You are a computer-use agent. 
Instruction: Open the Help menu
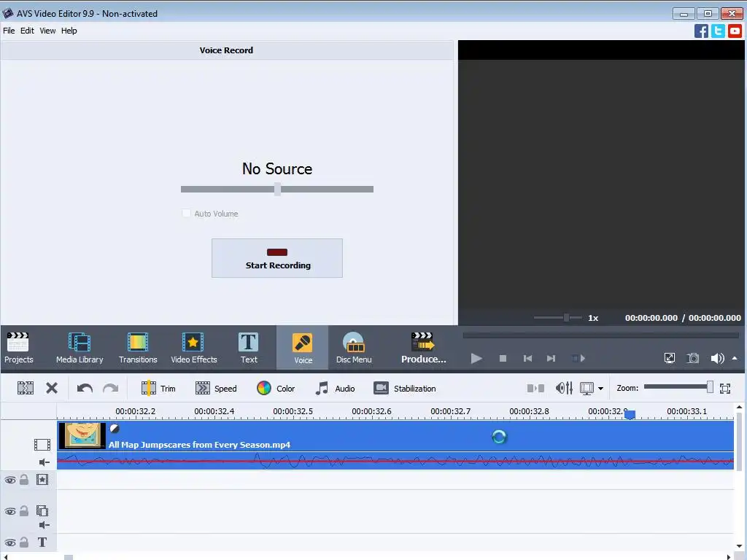tap(69, 31)
